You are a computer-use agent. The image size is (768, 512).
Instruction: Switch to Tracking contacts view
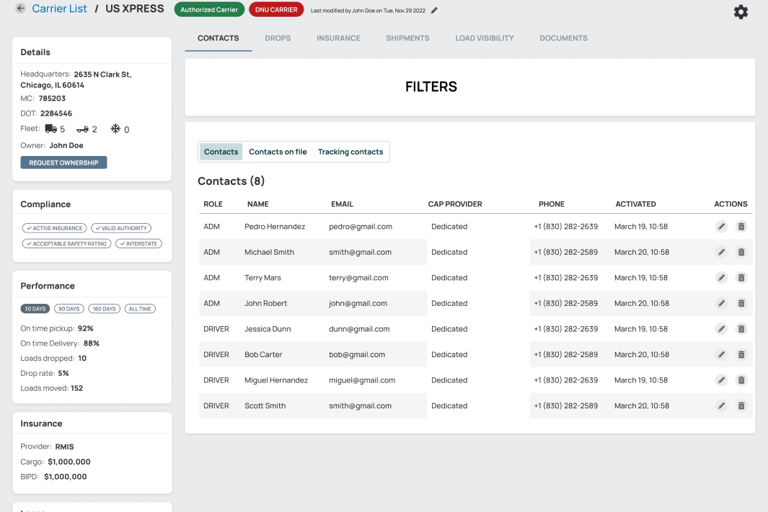tap(350, 152)
